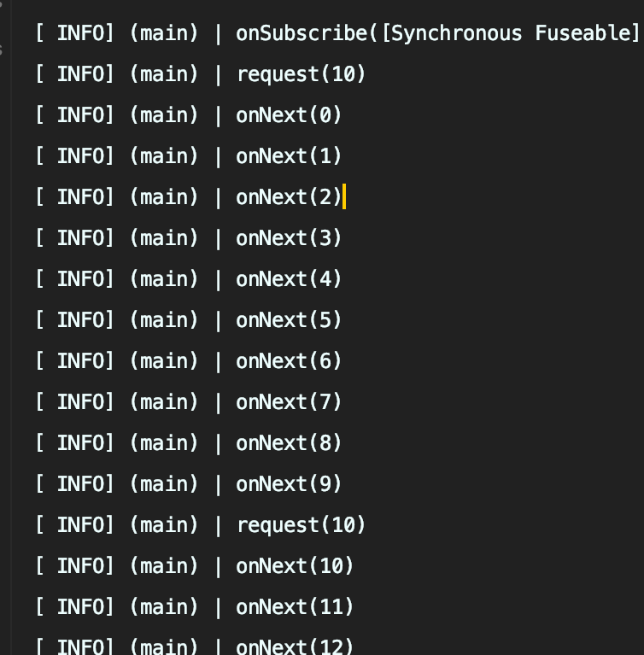Click the onNext(10) log entry
This screenshot has height=655, width=644.
pos(295,566)
